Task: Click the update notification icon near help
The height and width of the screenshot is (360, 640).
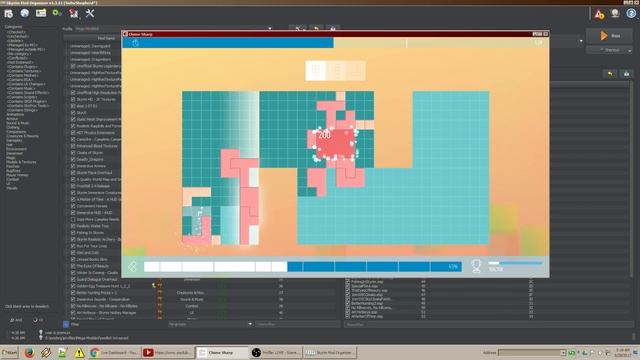Action: pos(615,13)
